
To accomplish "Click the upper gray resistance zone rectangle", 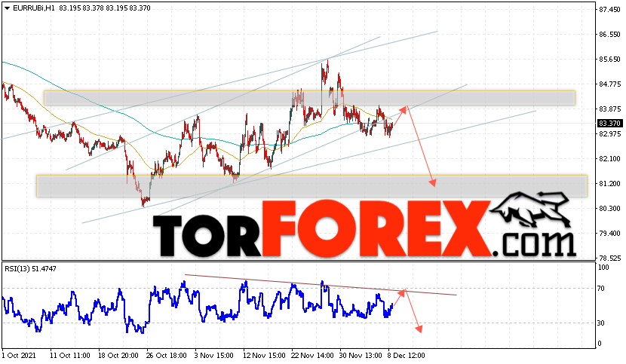I will point(309,98).
